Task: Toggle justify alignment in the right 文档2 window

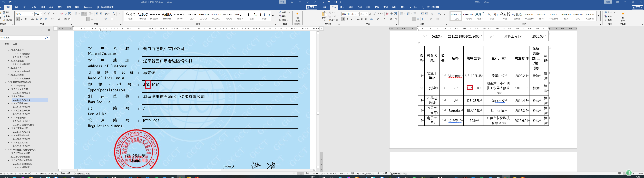Action: pyautogui.click(x=414, y=19)
